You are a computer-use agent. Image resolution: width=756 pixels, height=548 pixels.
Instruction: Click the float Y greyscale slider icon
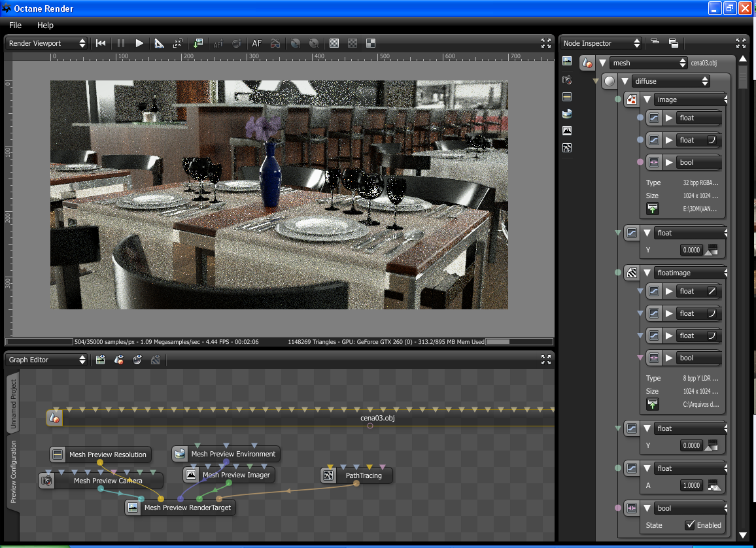tap(712, 249)
